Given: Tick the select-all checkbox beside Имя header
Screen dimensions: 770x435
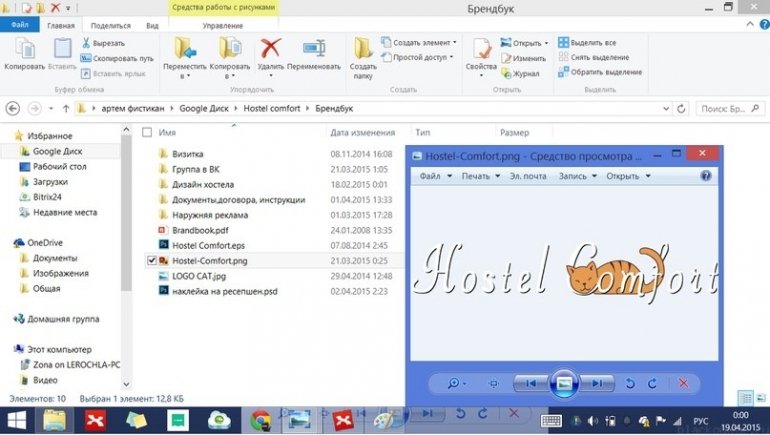Looking at the screenshot, I should click(148, 132).
